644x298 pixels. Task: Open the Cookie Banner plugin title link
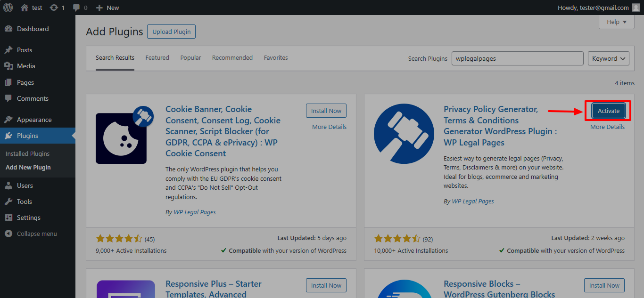pyautogui.click(x=223, y=131)
